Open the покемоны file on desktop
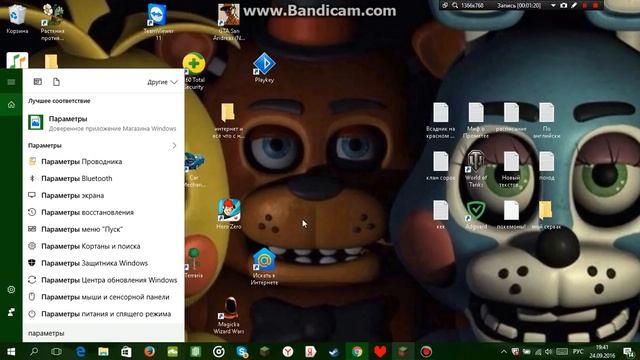640x360 pixels. point(511,215)
